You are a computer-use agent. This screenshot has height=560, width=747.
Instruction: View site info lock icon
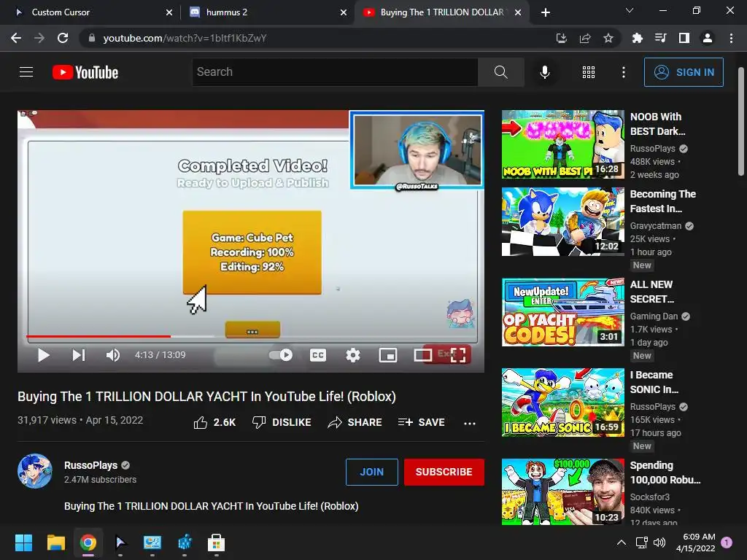point(91,38)
